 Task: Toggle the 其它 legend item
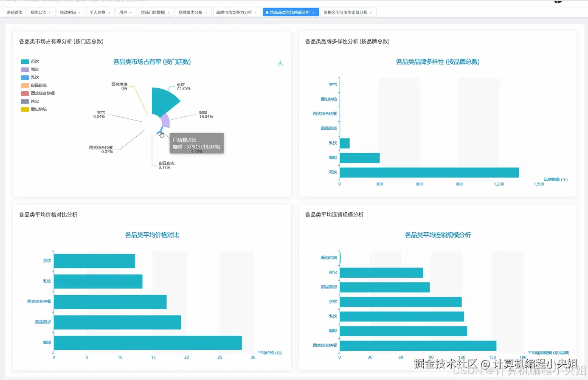pyautogui.click(x=30, y=101)
